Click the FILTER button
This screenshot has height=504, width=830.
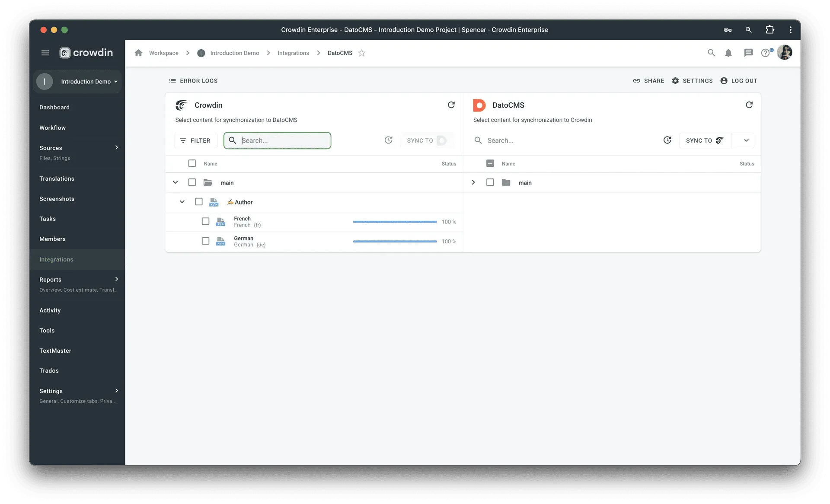195,140
